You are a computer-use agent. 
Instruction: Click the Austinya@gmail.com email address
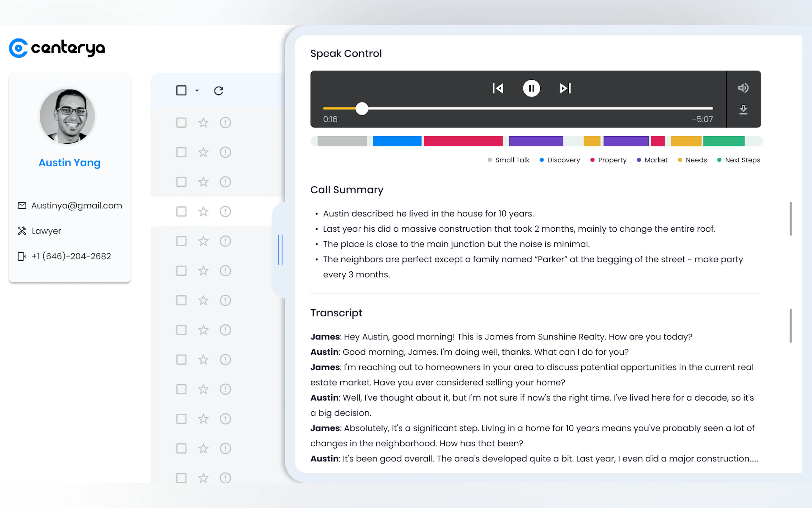(x=76, y=206)
